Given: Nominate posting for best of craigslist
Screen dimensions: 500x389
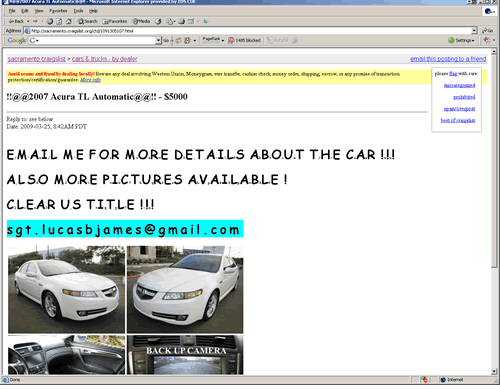Looking at the screenshot, I should click(458, 120).
